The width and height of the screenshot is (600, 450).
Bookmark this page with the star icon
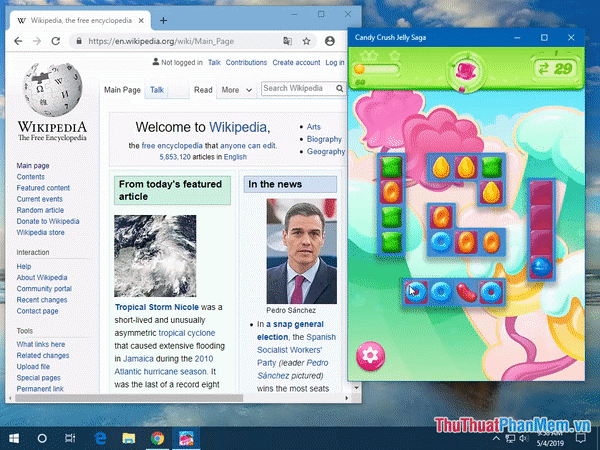(307, 41)
